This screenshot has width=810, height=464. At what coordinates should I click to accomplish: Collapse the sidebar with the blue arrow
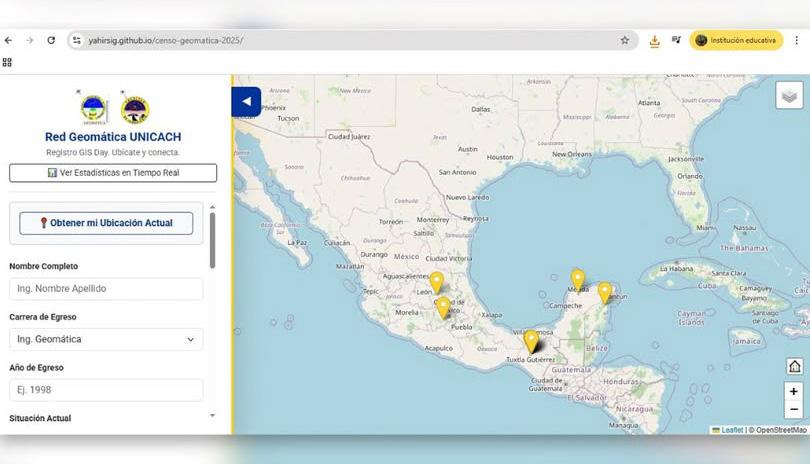pos(246,102)
